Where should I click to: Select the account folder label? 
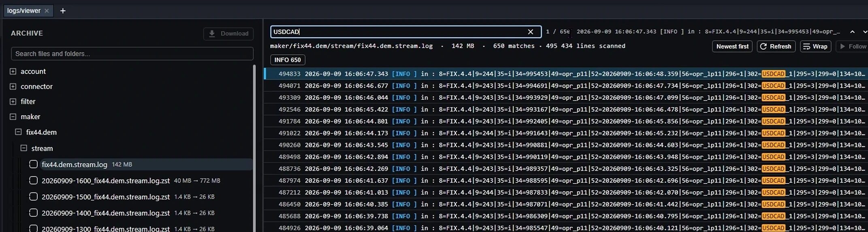pyautogui.click(x=33, y=72)
